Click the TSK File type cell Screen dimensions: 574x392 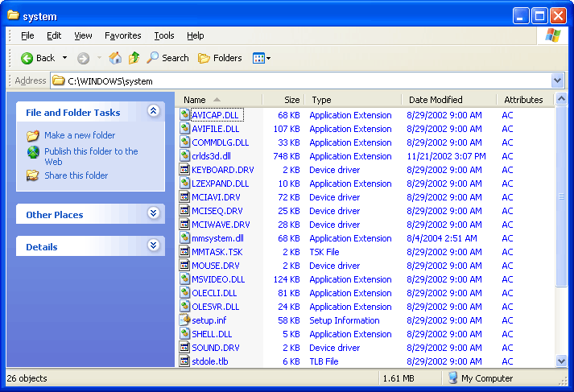click(x=324, y=252)
